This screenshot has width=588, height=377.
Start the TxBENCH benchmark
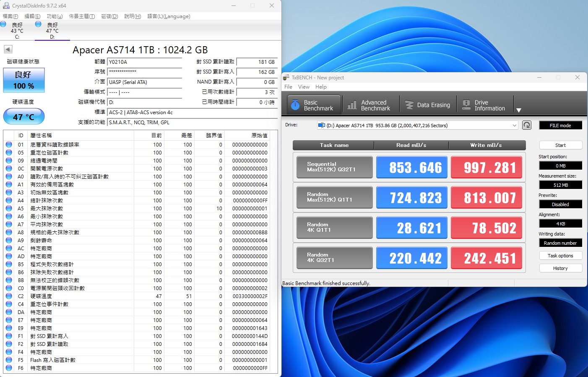pyautogui.click(x=560, y=145)
